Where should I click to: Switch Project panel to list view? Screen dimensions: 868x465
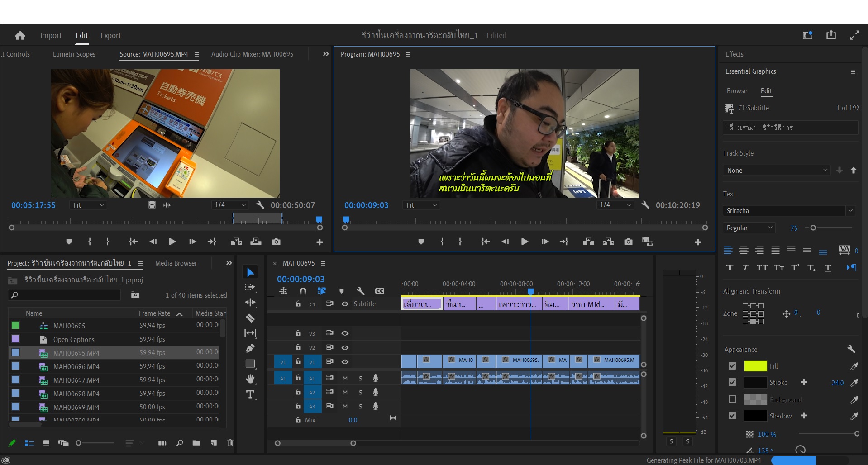click(x=29, y=443)
